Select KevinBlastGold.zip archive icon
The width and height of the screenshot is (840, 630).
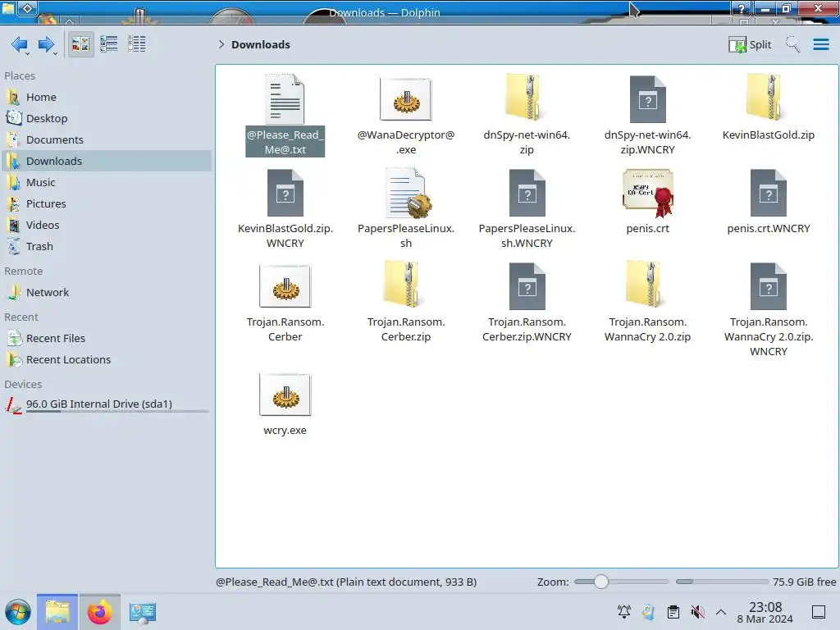(x=768, y=98)
